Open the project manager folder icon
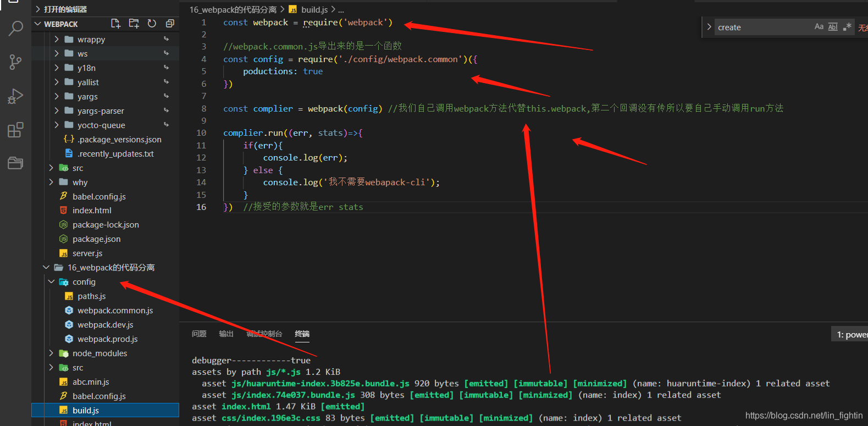The height and width of the screenshot is (426, 868). pos(15,163)
